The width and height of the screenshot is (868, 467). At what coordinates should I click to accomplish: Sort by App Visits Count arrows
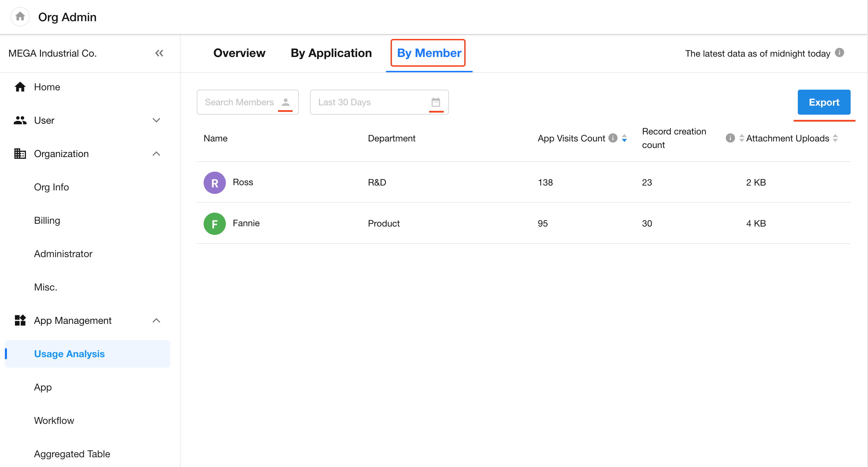point(624,138)
